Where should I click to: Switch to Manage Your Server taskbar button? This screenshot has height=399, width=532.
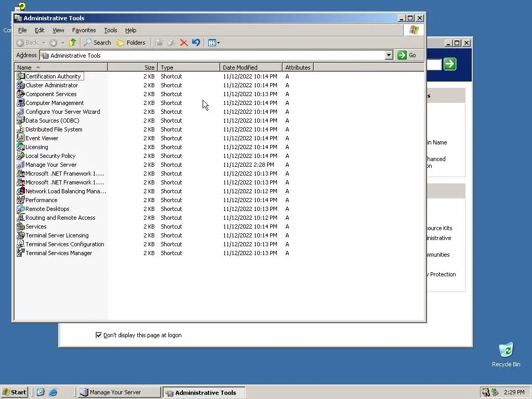[x=119, y=392]
